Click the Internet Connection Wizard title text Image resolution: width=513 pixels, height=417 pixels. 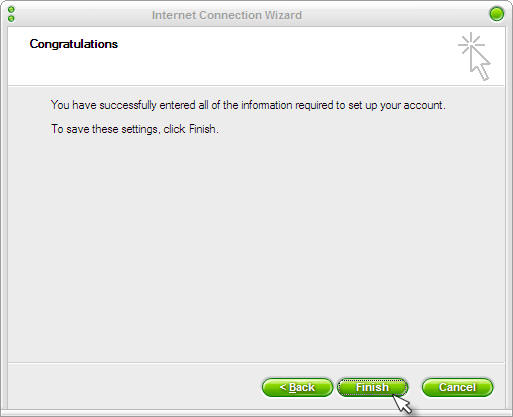(x=227, y=15)
